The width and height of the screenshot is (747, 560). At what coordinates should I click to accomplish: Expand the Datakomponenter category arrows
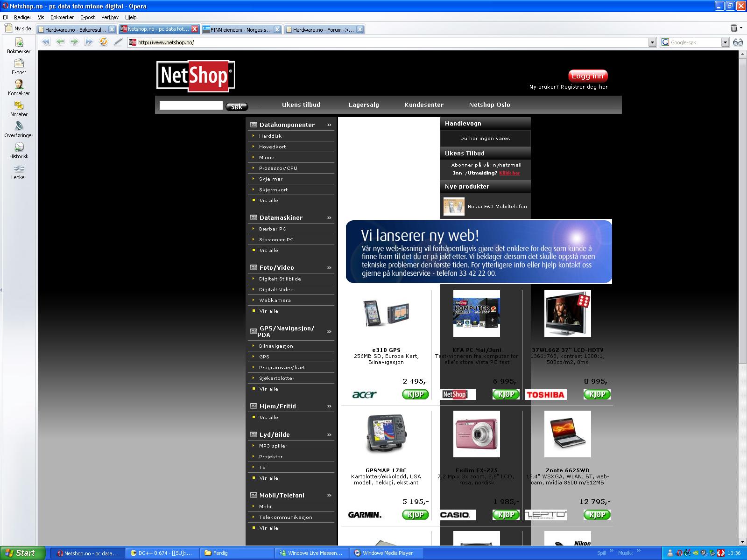click(x=329, y=125)
